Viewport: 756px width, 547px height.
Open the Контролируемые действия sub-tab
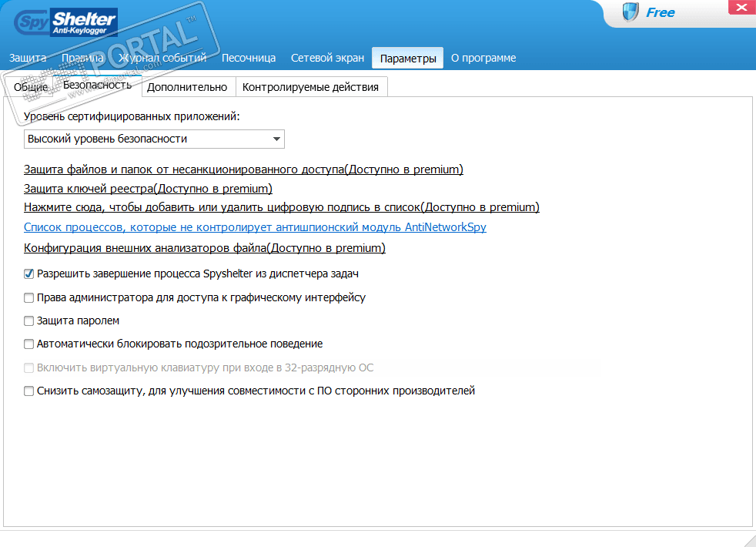click(x=310, y=87)
